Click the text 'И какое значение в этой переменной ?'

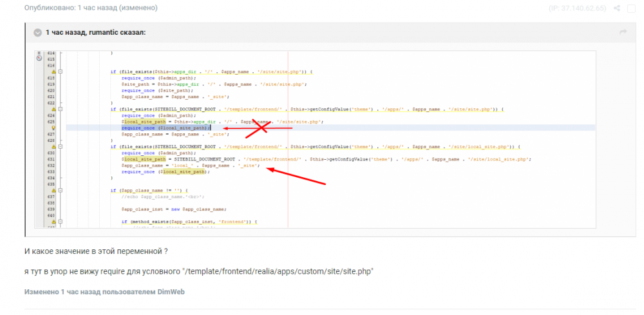(96, 251)
